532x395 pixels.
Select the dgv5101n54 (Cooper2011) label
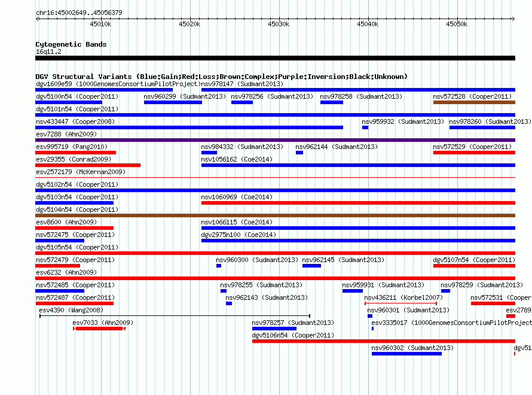77,109
